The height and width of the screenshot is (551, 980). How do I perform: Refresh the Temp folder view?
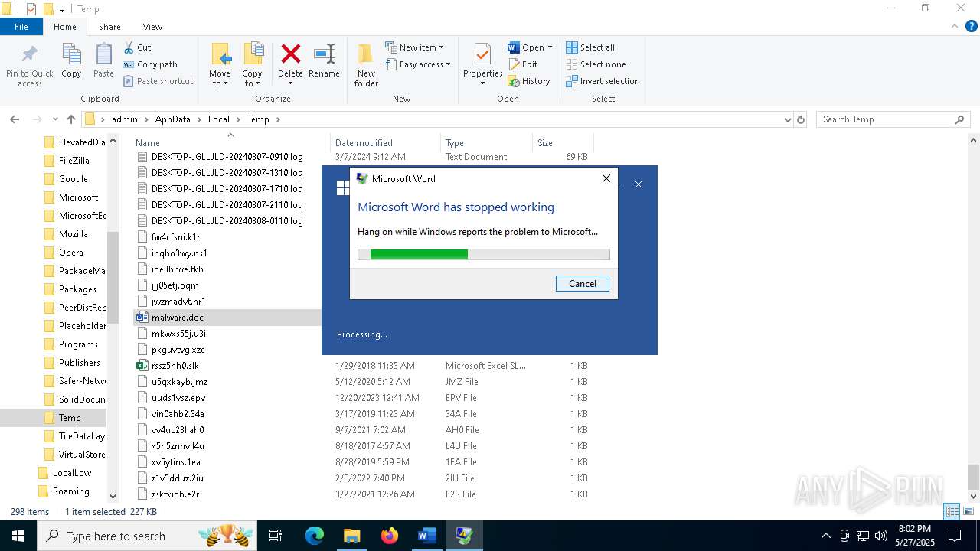801,119
